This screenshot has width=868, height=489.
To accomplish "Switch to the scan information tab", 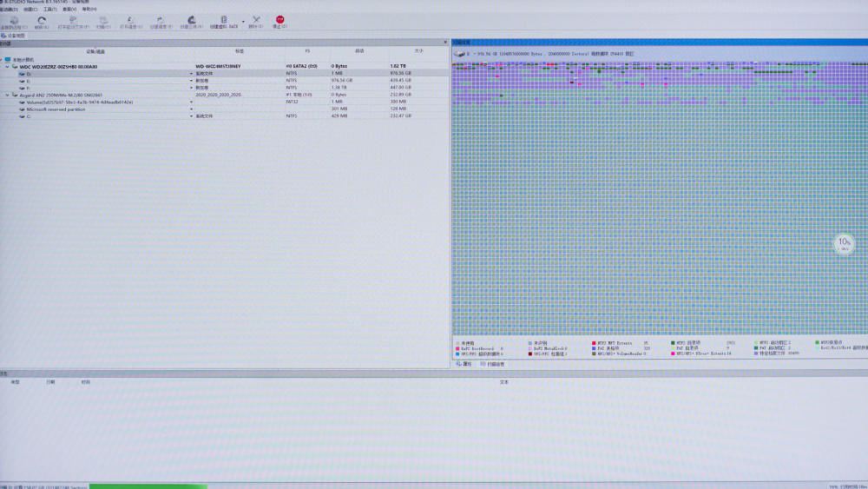I will coord(493,364).
